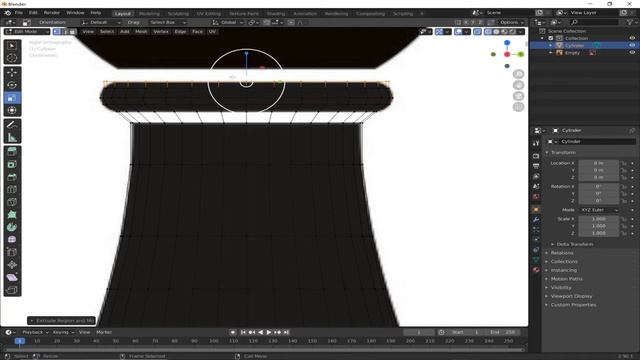Screen dimensions: 640x360
Task: Activate the Cursor tool
Action: (x=12, y=58)
